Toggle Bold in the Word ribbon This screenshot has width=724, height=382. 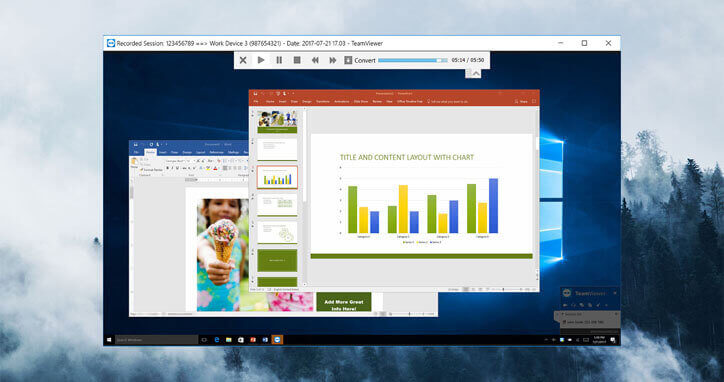coord(168,168)
